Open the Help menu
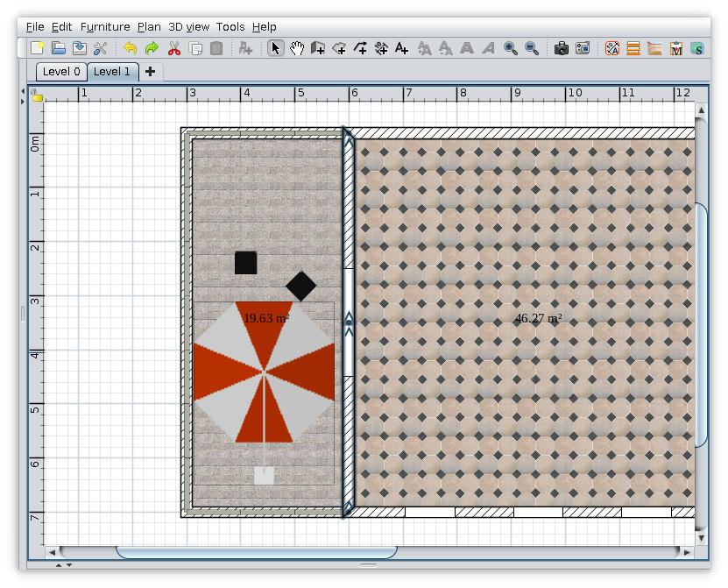This screenshot has height=588, width=728. (265, 27)
